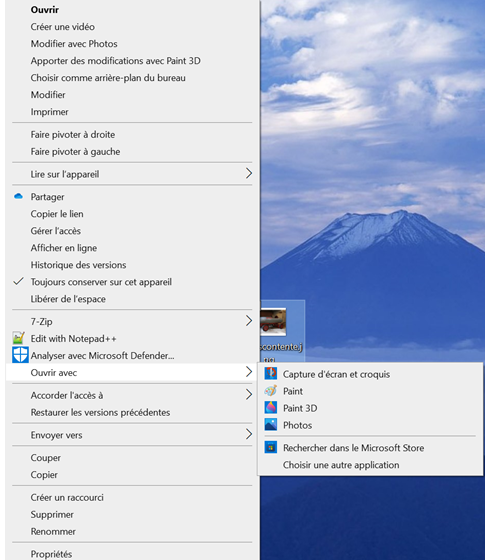490x560 pixels.
Task: Select Rechercher dans le Microsoft Store
Action: [371, 448]
